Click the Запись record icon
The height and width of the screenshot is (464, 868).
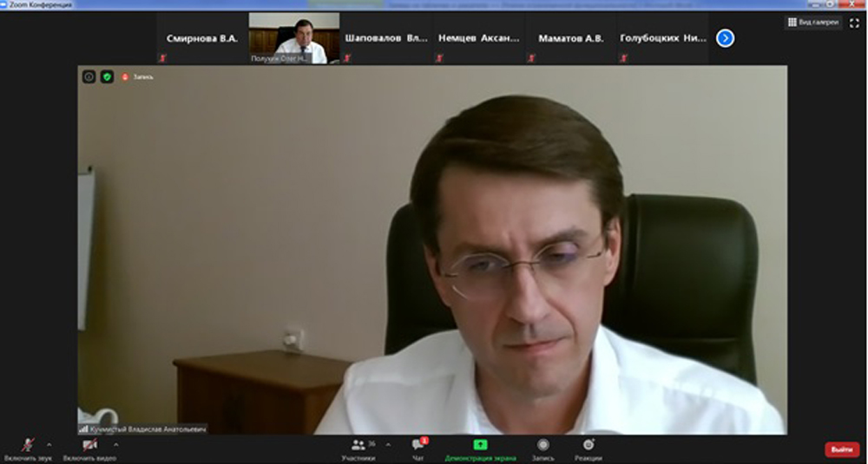(x=542, y=445)
